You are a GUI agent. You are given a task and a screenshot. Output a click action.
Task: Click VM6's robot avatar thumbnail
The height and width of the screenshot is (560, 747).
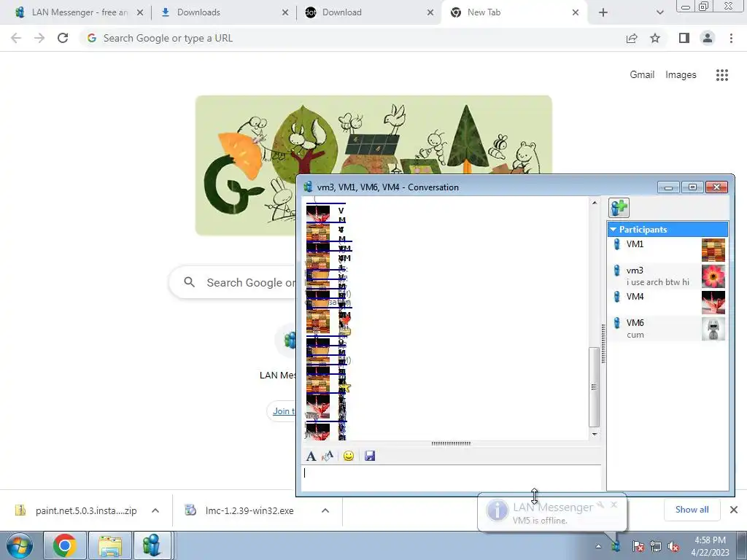[713, 329]
